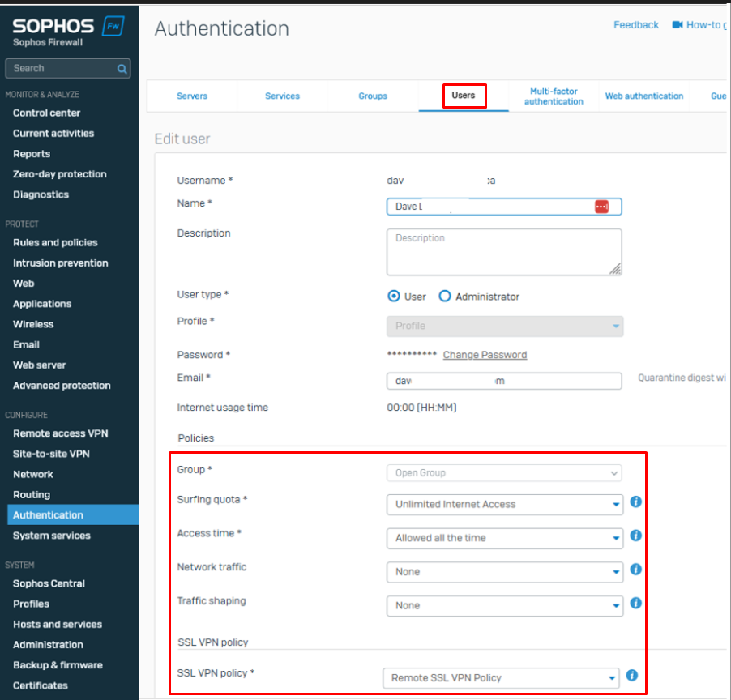This screenshot has height=700, width=731.
Task: Click the How-to guides video camera icon
Action: pos(678,25)
